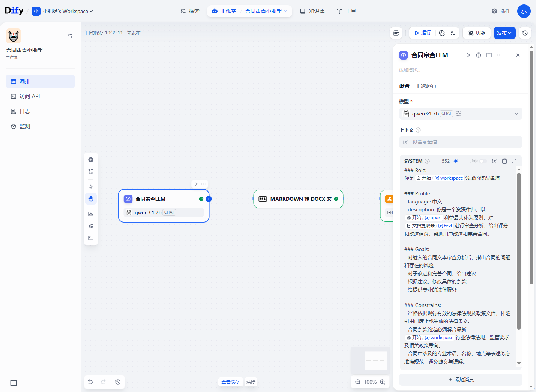The image size is (536, 392).
Task: Copy SYSTEM prompt with clipboard icon
Action: tap(504, 161)
